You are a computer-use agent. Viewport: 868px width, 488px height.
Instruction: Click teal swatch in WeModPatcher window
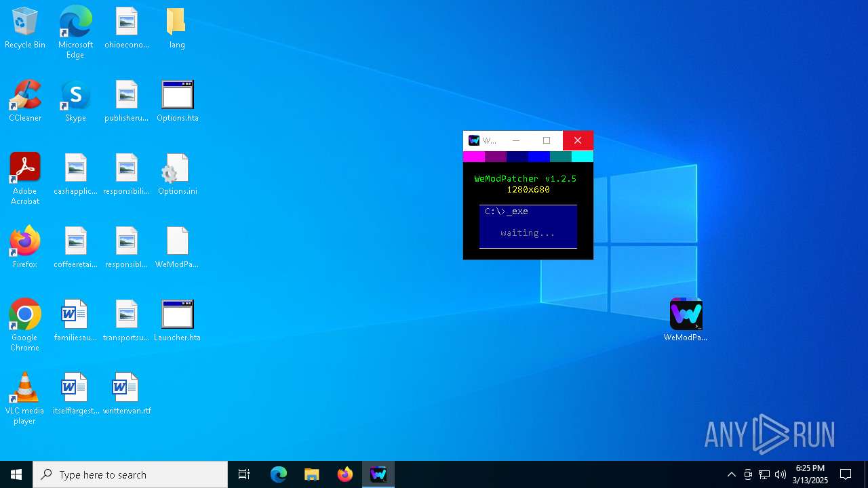pos(561,157)
